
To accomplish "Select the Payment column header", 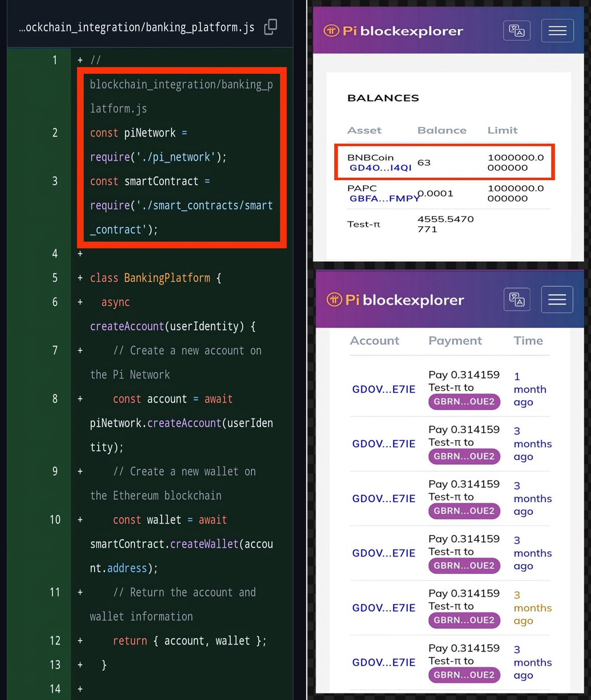I will [x=455, y=341].
